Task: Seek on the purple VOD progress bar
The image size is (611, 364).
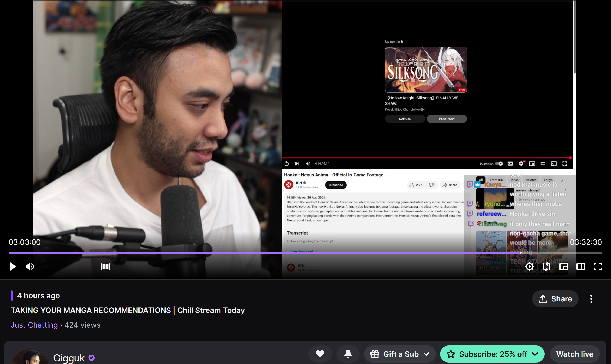Action: [305, 252]
